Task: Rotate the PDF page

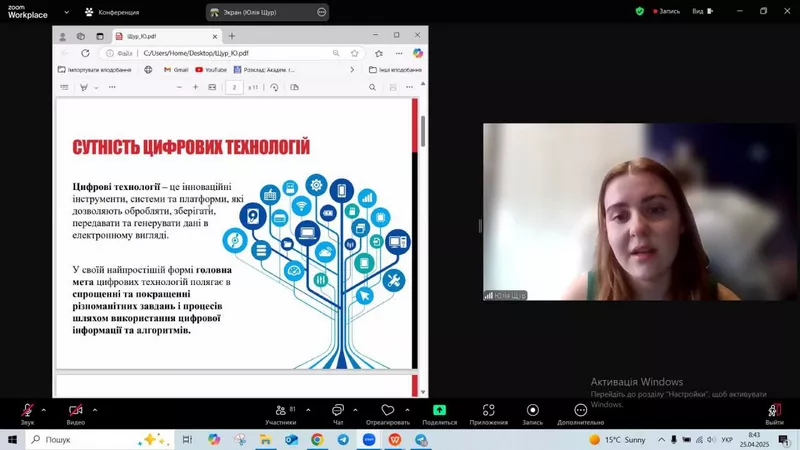Action: tap(274, 87)
